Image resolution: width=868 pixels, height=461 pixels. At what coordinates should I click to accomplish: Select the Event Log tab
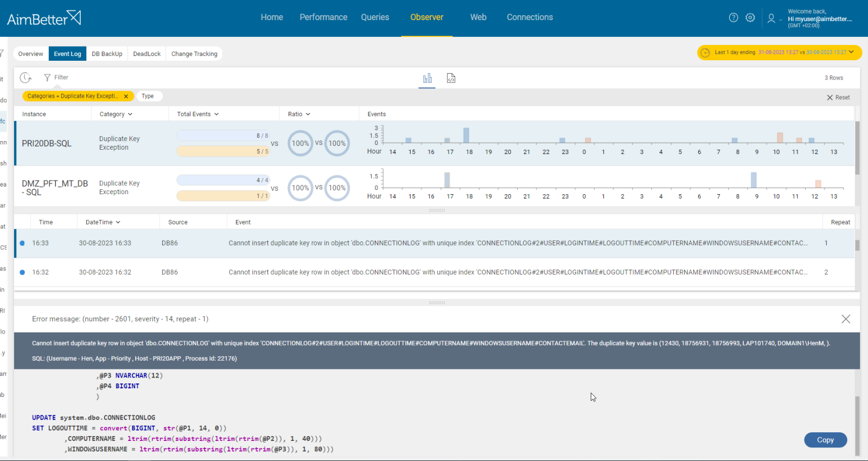(x=67, y=54)
